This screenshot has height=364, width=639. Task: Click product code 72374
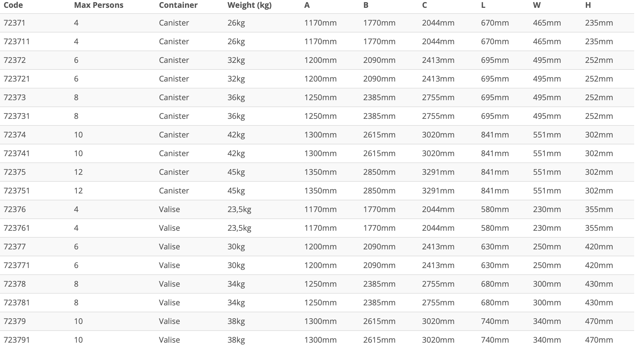point(15,135)
